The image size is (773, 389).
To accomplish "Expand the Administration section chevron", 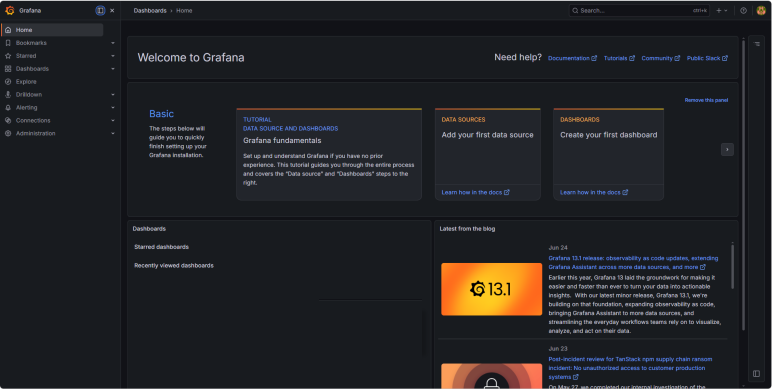I will pos(113,133).
